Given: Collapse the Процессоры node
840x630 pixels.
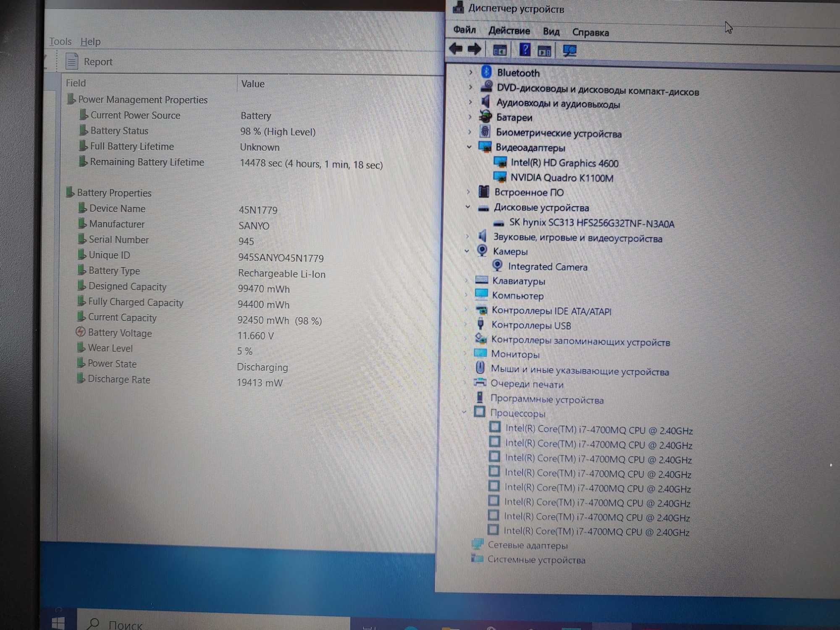Looking at the screenshot, I should [464, 412].
